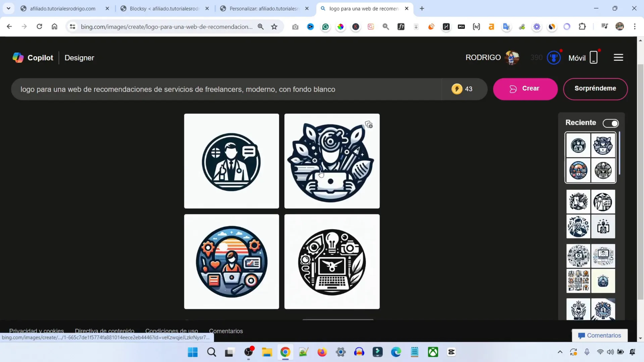Open the 'Condiciones de uso' link
The height and width of the screenshot is (362, 644).
[x=171, y=331]
